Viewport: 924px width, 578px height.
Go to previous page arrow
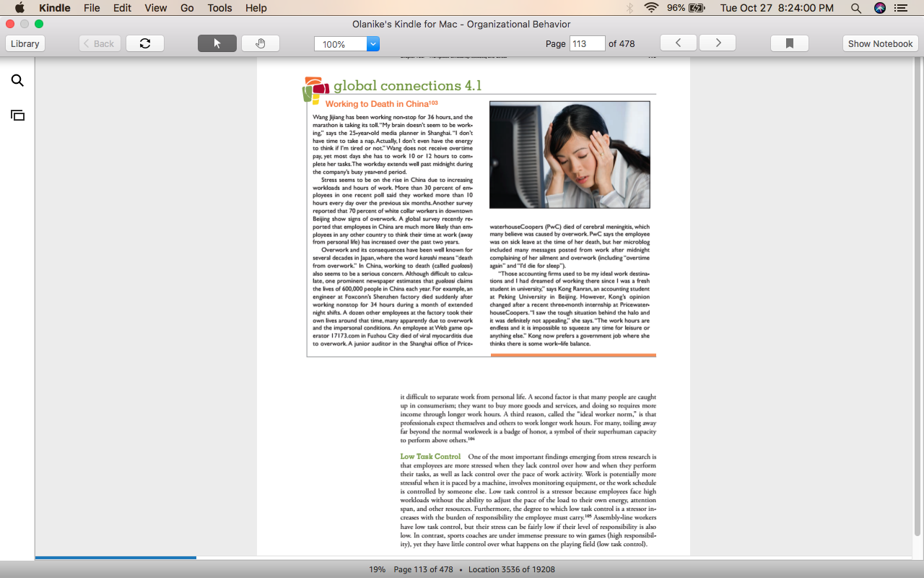679,43
